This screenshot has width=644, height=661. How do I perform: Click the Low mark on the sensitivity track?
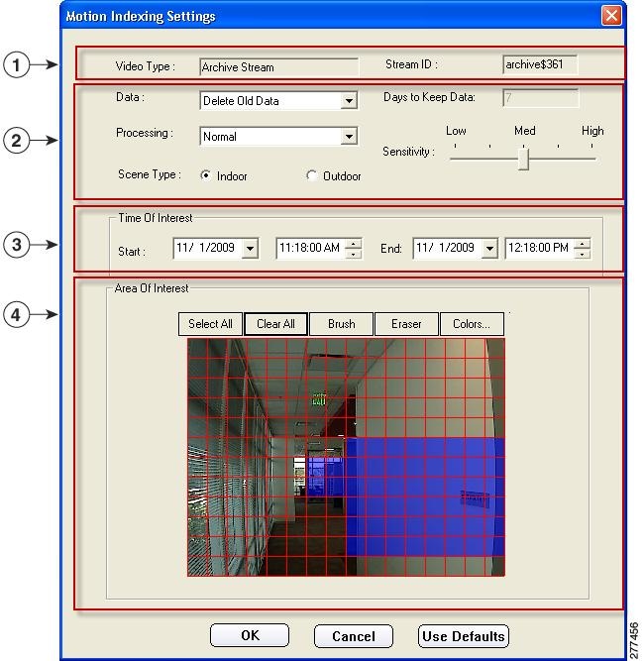point(455,146)
